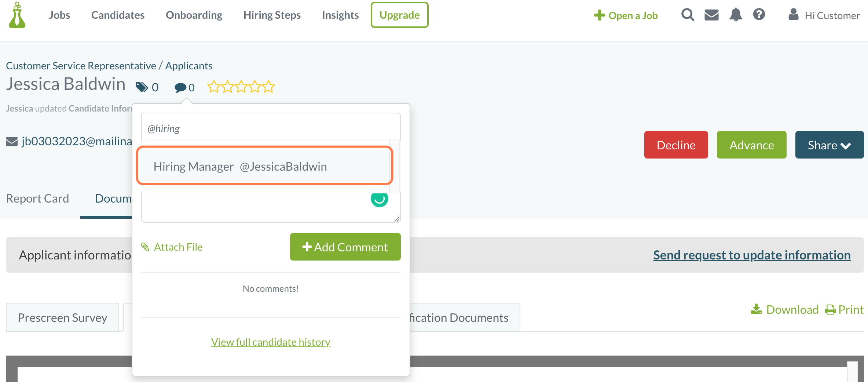868x382 pixels.
Task: Click the Download icon above the documents
Action: pos(756,309)
